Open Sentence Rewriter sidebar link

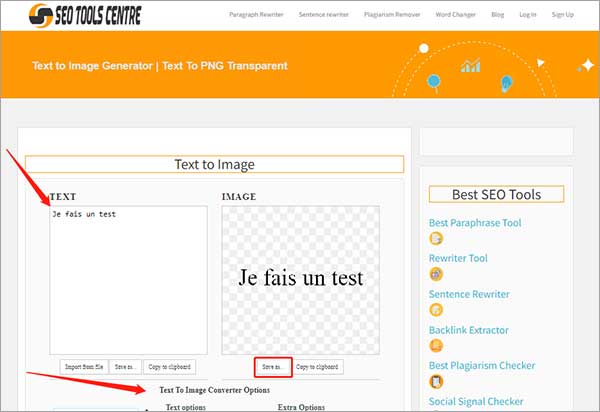pyautogui.click(x=469, y=294)
